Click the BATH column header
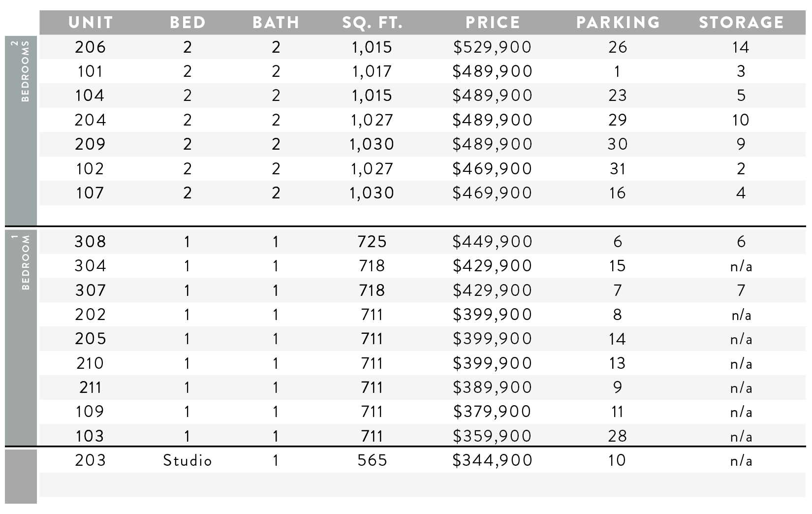812x514 pixels. 276,23
